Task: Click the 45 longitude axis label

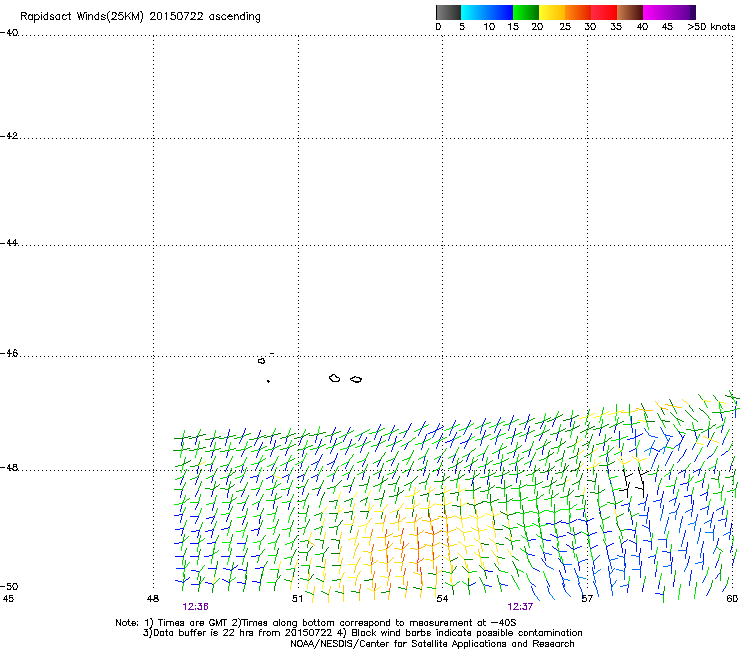Action: pos(8,599)
